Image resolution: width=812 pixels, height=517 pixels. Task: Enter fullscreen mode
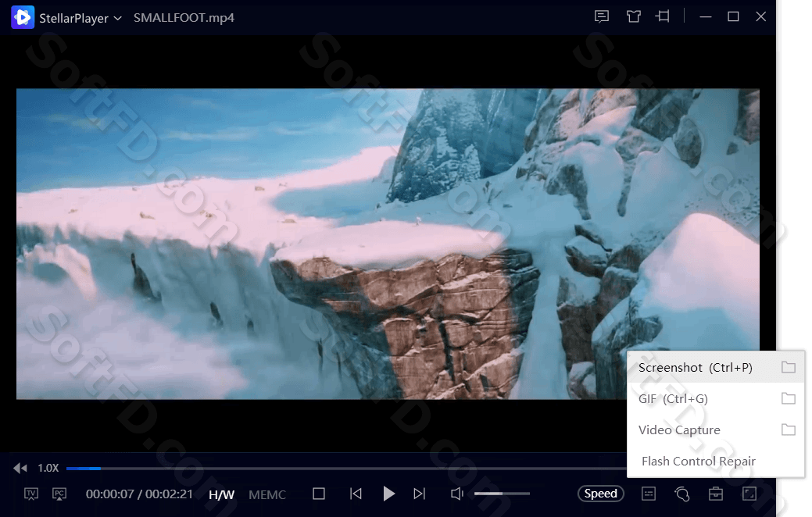(749, 494)
